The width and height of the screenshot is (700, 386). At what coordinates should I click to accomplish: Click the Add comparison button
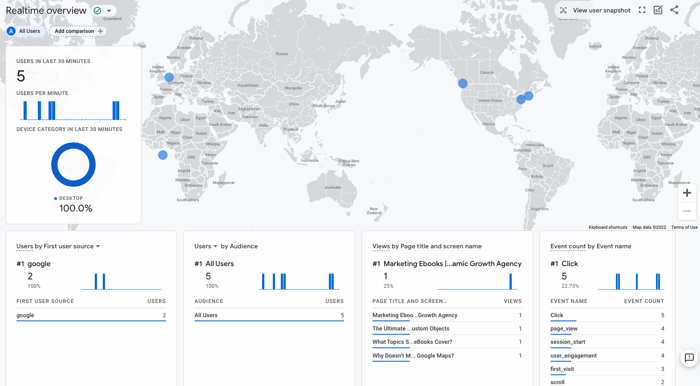78,31
